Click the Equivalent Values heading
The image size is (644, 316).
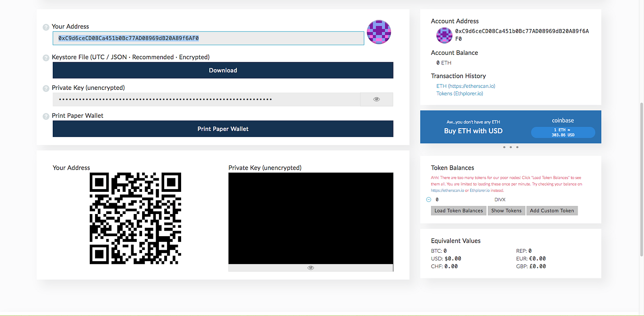click(x=456, y=241)
